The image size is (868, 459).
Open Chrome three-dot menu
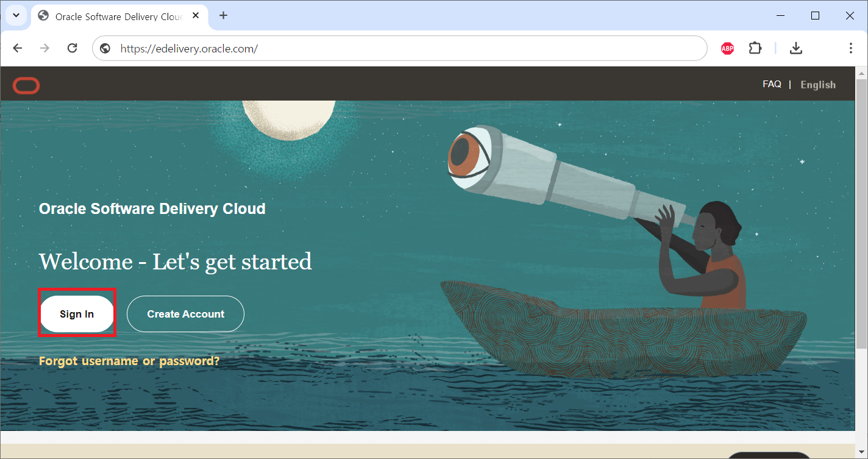850,48
